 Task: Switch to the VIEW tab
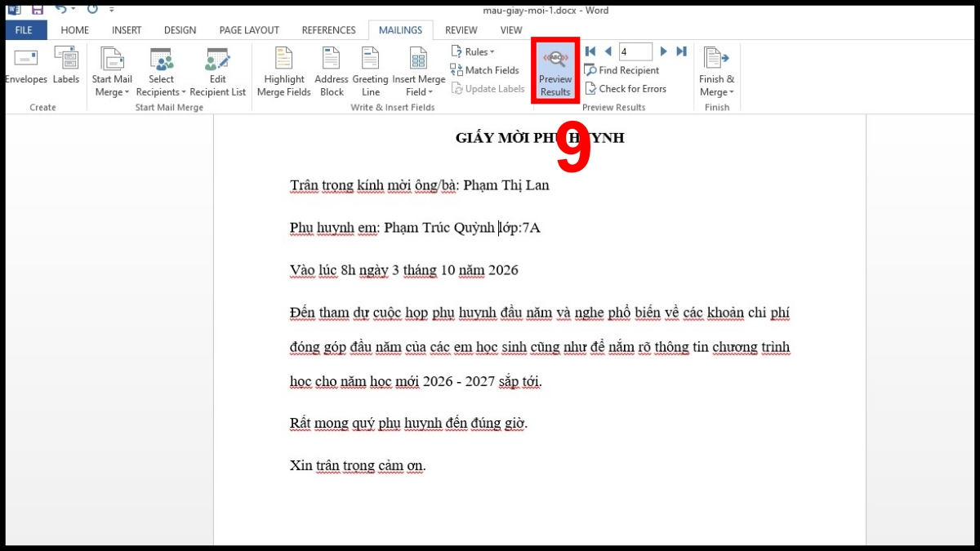tap(511, 30)
